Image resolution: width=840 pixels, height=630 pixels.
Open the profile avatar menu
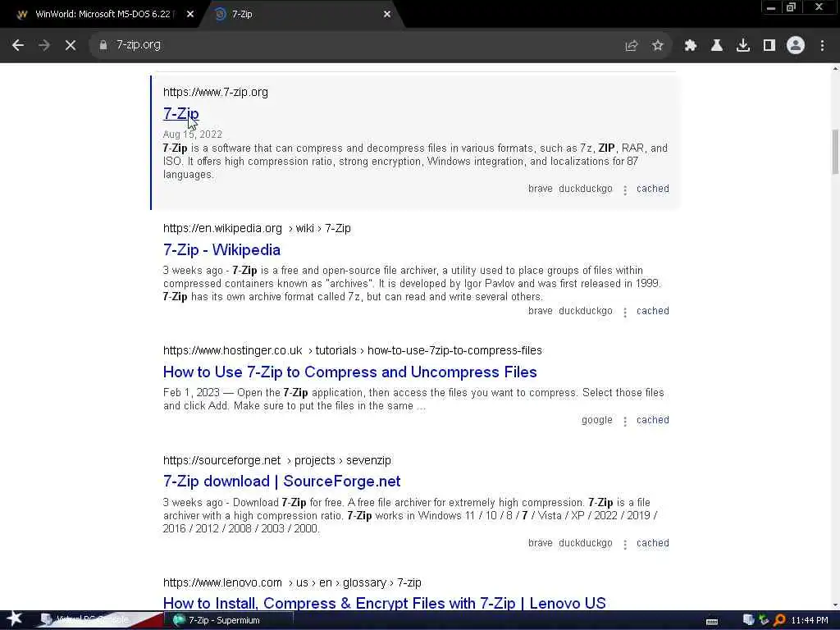(796, 46)
